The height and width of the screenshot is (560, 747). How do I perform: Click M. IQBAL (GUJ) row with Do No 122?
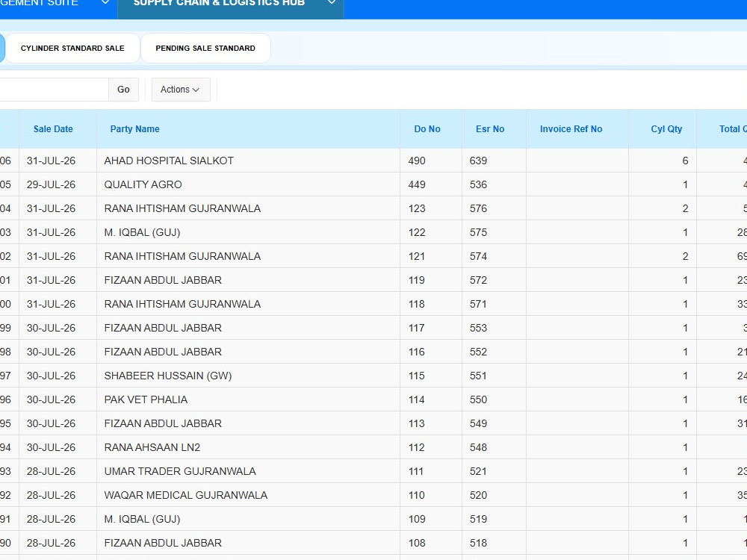pos(248,232)
